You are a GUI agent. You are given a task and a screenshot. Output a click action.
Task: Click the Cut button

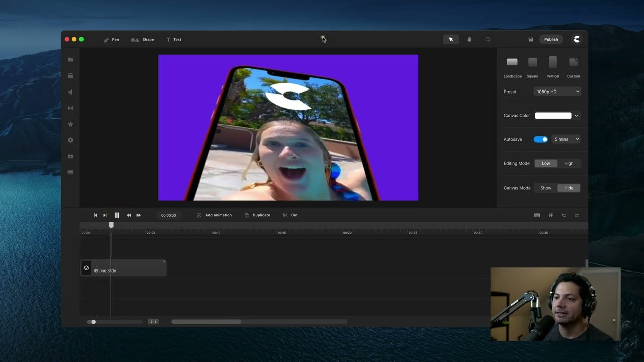[290, 215]
